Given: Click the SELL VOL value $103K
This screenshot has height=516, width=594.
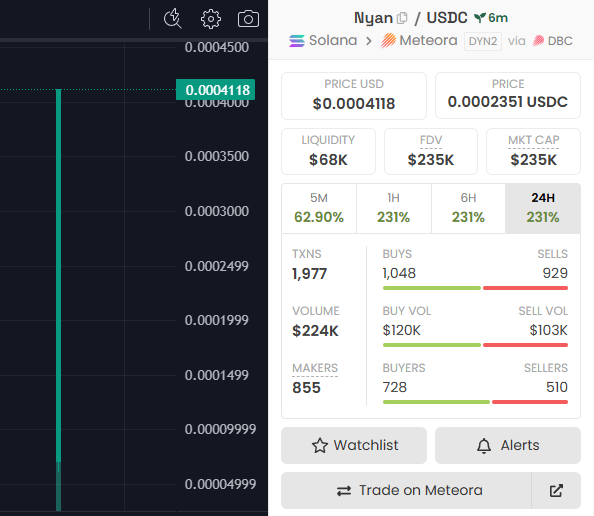Looking at the screenshot, I should point(549,330).
